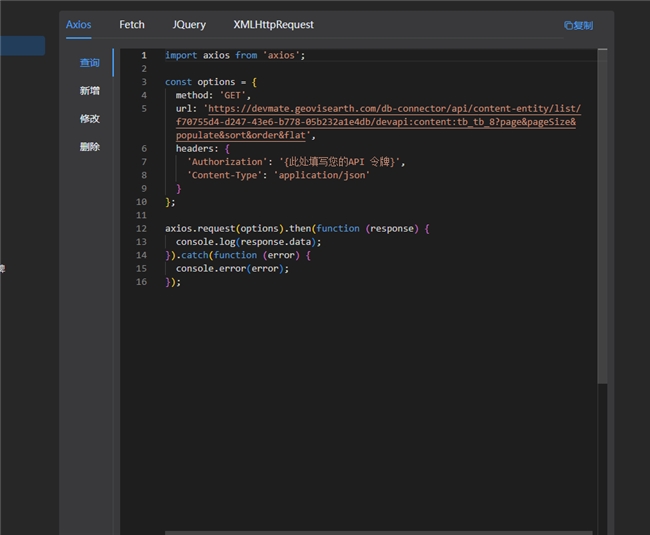Open the Fetch tab

(132, 25)
